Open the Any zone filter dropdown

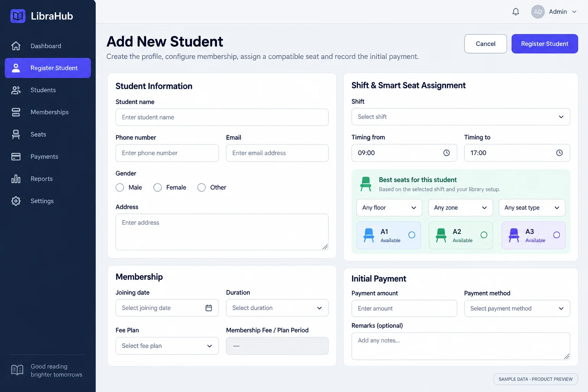(461, 207)
